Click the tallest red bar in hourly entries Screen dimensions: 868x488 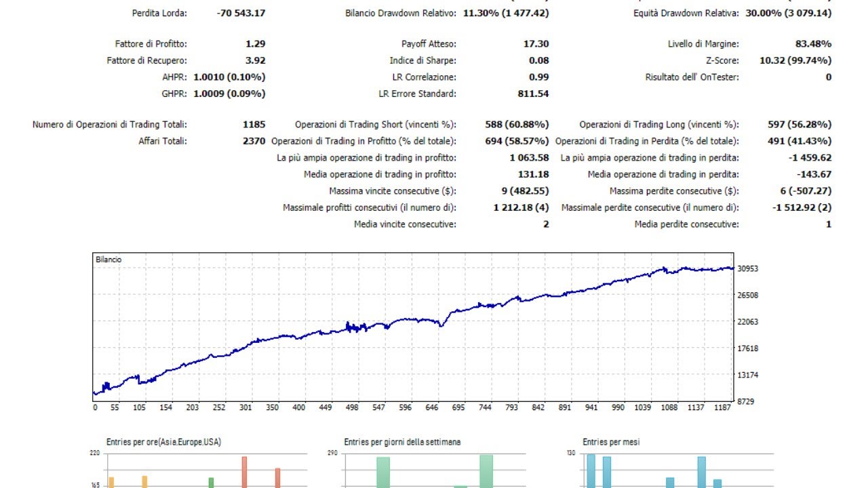244,472
